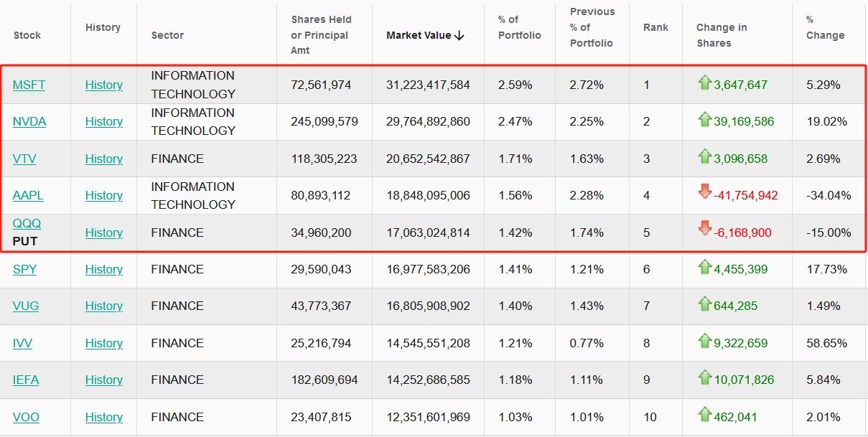Open the IEFA stock link

tap(26, 380)
